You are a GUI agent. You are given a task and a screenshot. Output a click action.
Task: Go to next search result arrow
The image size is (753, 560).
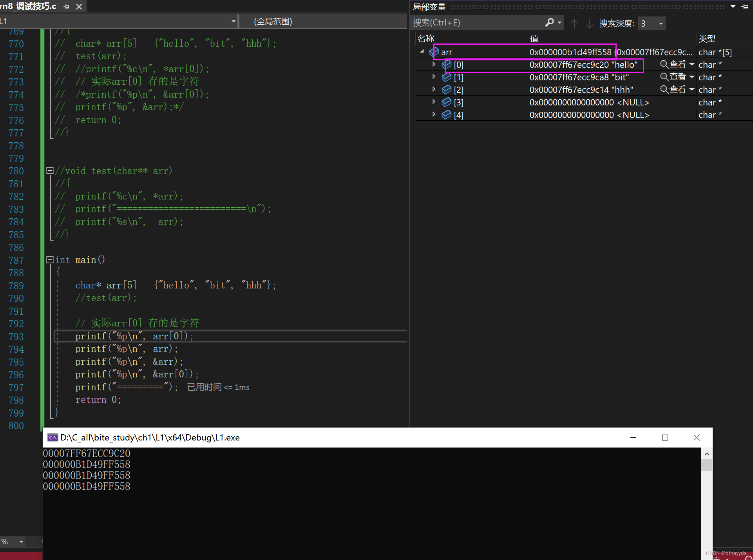[589, 24]
